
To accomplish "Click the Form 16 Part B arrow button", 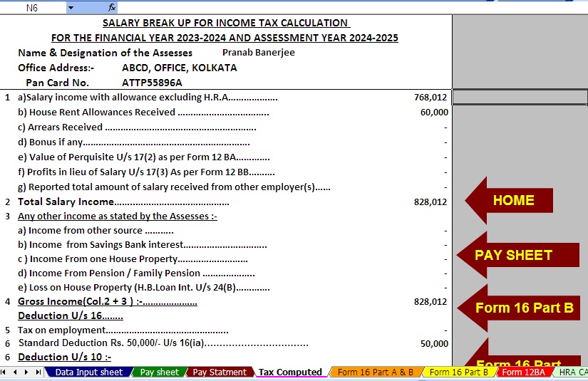I will tap(519, 308).
